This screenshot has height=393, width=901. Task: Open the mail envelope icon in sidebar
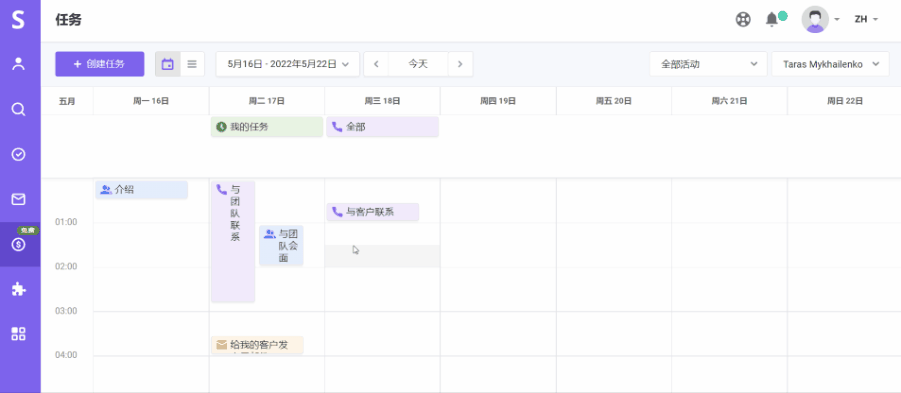[18, 199]
